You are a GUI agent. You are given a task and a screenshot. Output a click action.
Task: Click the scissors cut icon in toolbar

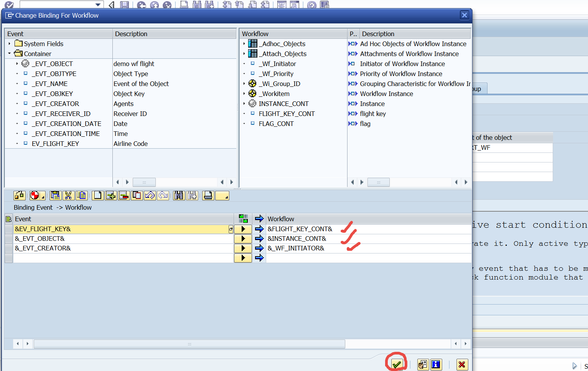(68, 195)
